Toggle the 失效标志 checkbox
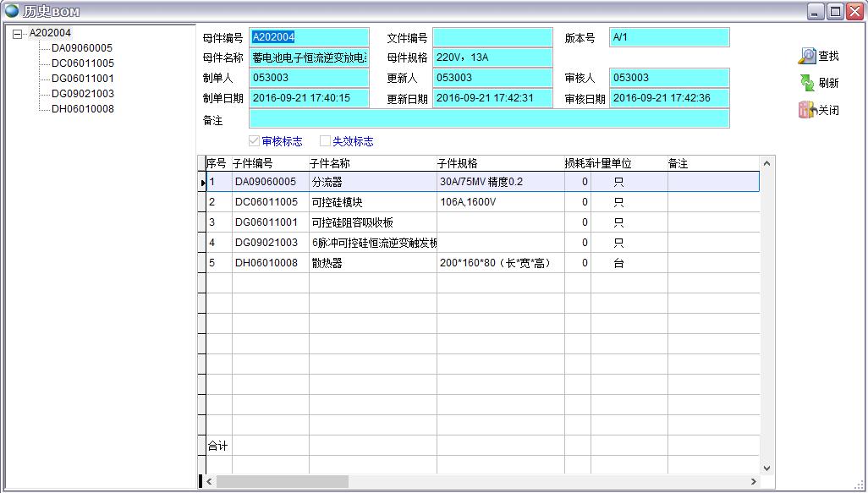This screenshot has height=493, width=868. pos(325,141)
